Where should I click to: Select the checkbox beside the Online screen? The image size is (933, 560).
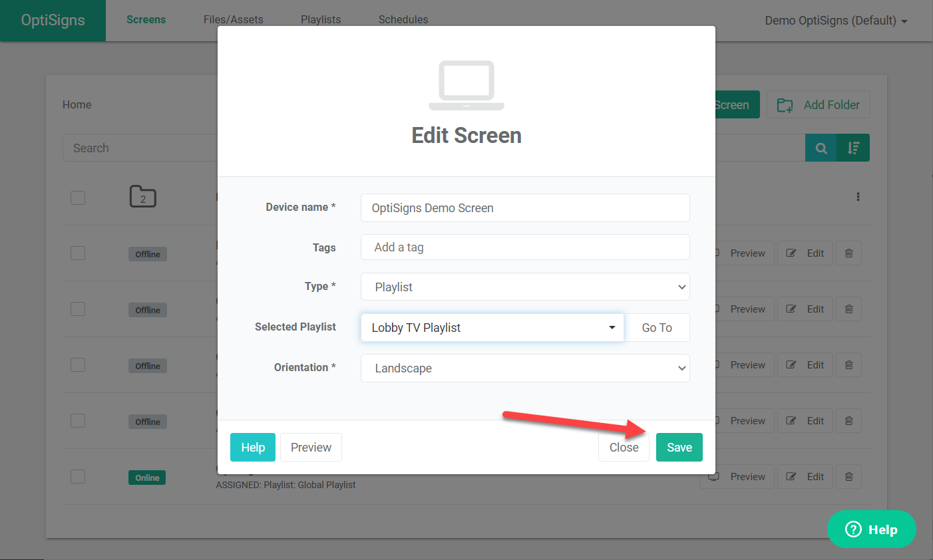[77, 476]
